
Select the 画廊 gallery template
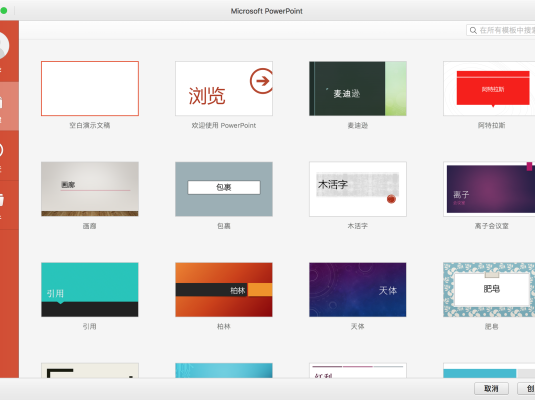90,189
